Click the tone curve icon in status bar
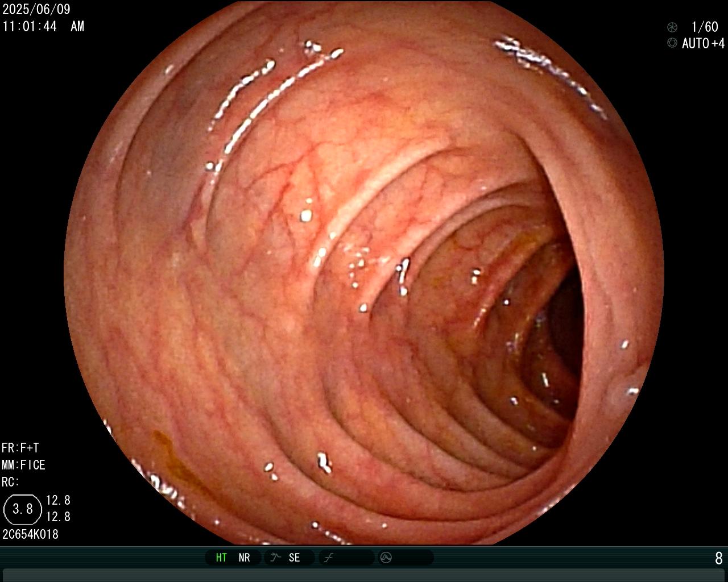The height and width of the screenshot is (582, 728). pyautogui.click(x=329, y=558)
